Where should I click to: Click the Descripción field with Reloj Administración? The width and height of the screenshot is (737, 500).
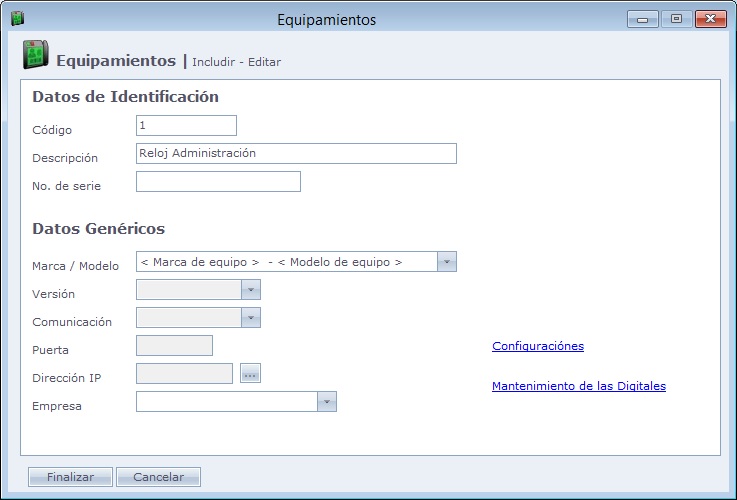296,154
